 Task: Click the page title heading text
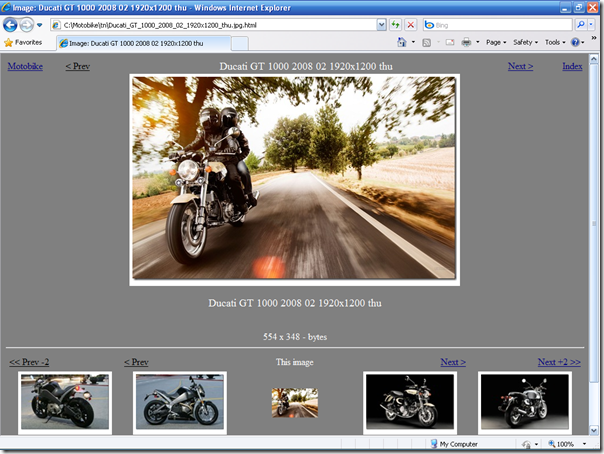coord(306,66)
